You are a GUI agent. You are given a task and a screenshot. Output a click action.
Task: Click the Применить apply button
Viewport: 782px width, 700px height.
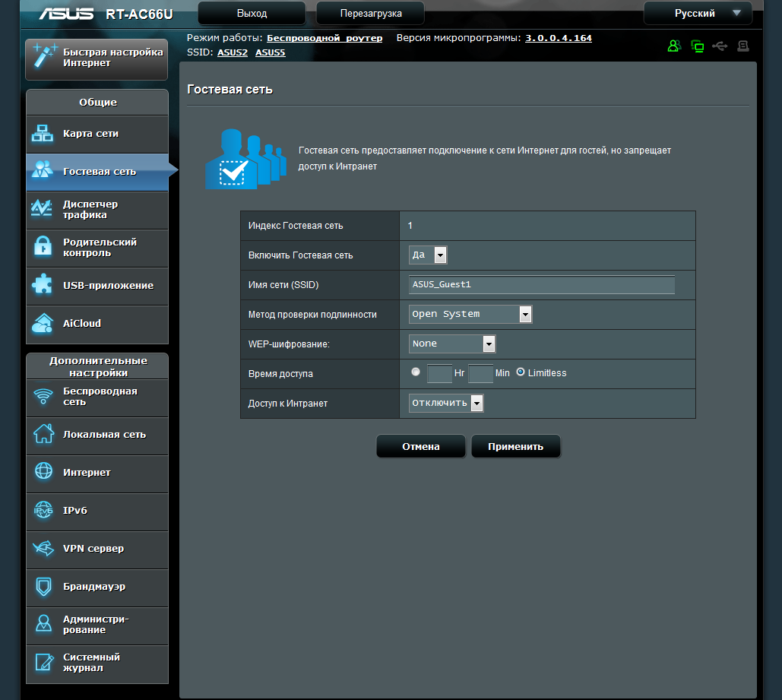coord(516,447)
